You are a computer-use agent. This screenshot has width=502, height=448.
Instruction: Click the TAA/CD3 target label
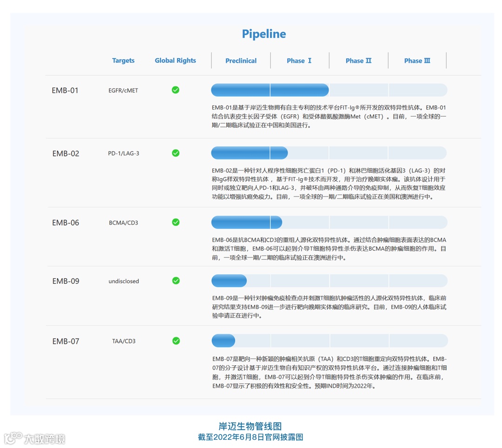pyautogui.click(x=124, y=341)
